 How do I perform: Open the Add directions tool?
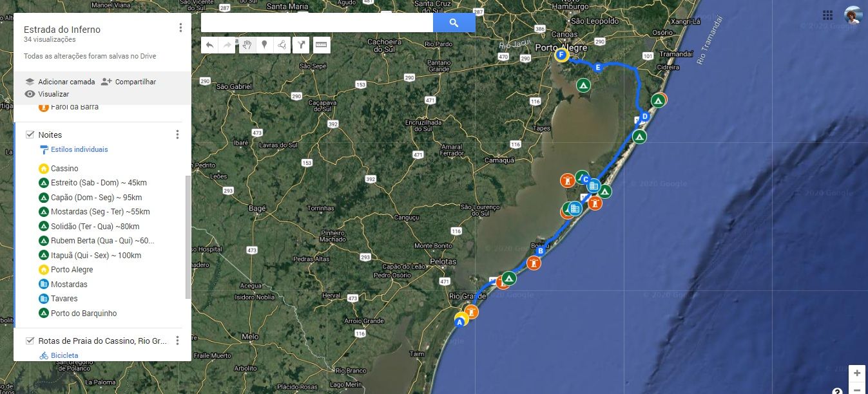300,44
